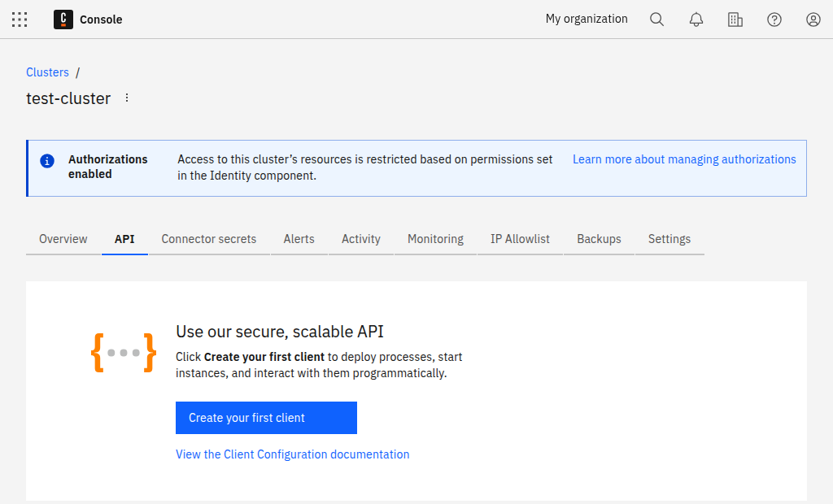Open the user profile avatar icon

tap(813, 20)
